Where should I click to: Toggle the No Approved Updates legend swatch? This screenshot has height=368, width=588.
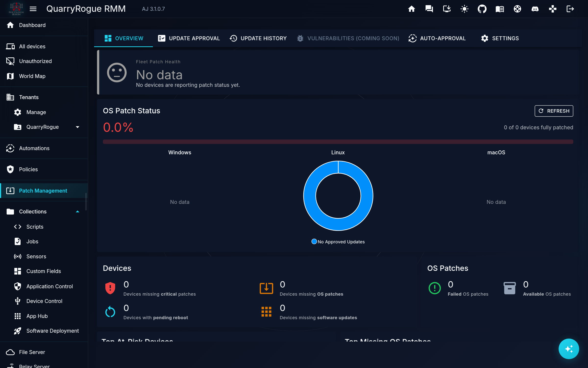pyautogui.click(x=314, y=242)
